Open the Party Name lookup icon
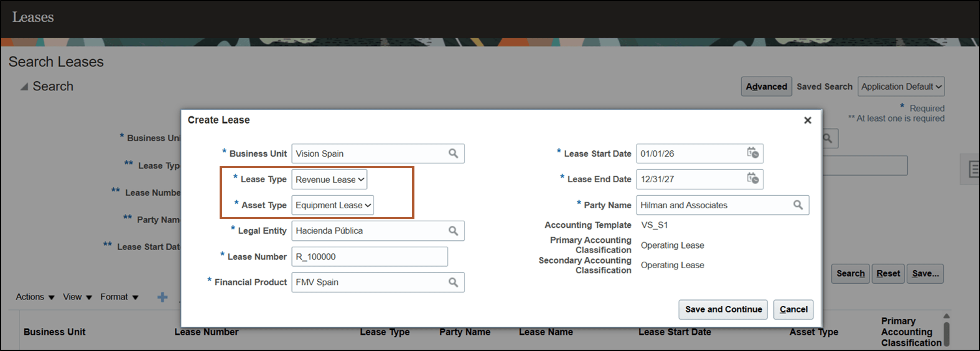Screen dimensions: 980x351 pyautogui.click(x=798, y=205)
